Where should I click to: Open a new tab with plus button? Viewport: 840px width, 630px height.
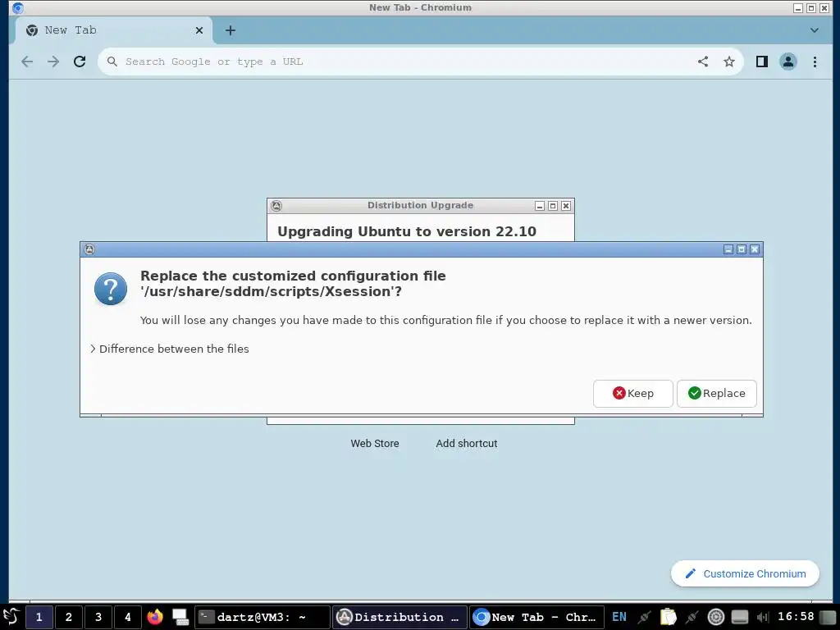click(x=231, y=30)
